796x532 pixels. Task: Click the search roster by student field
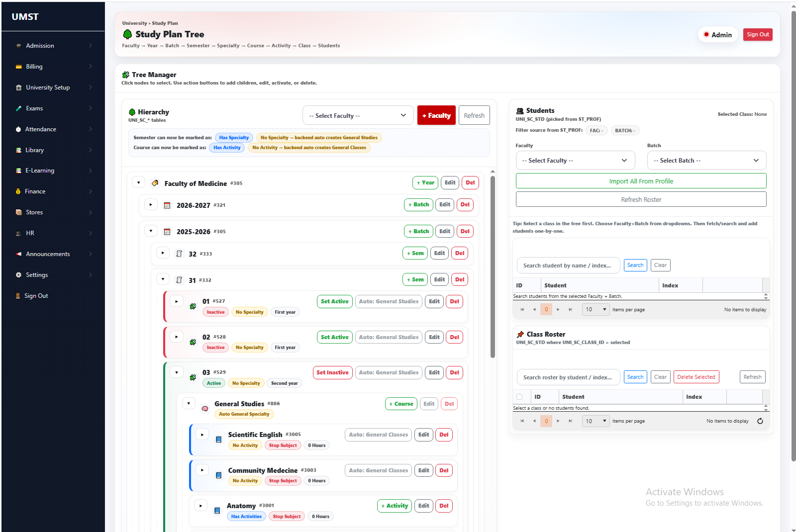tap(569, 377)
